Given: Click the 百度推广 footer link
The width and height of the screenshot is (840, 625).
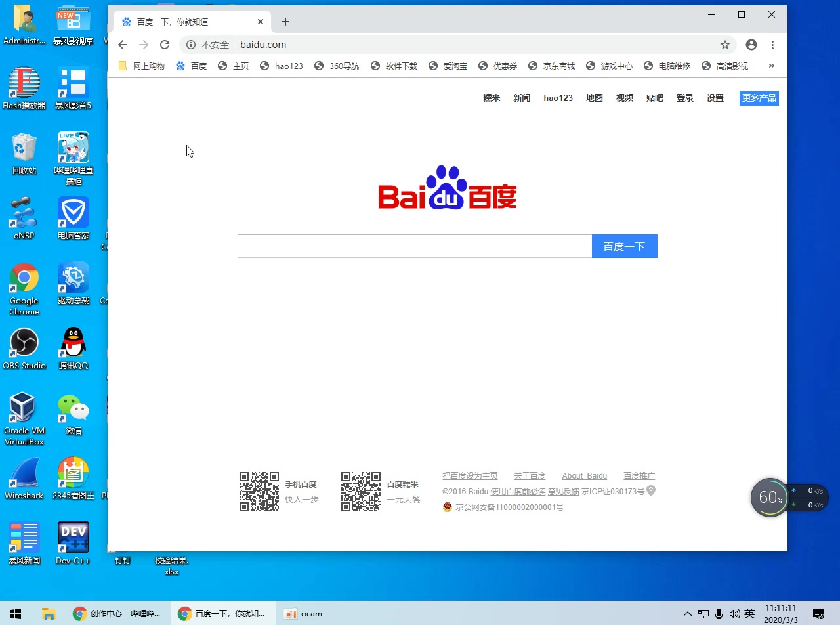Looking at the screenshot, I should 639,476.
